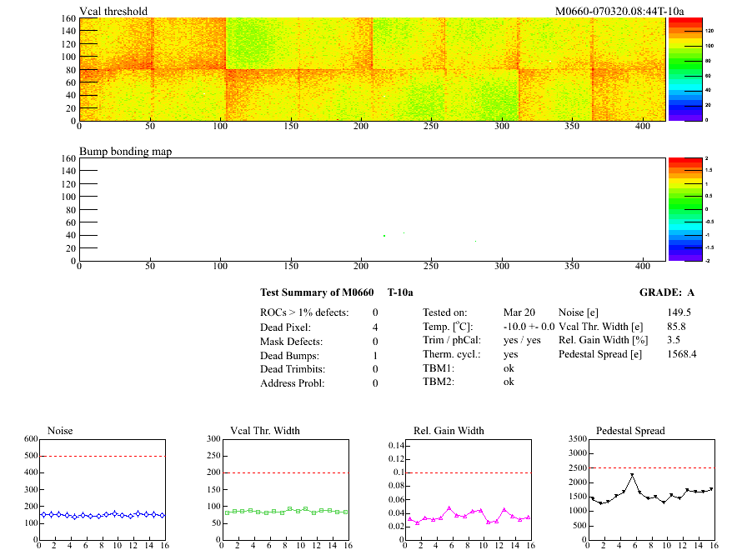Viewport: 747px width, 560px height.
Task: Click the highest peak in Pedestal Spread plot
Action: click(x=632, y=475)
